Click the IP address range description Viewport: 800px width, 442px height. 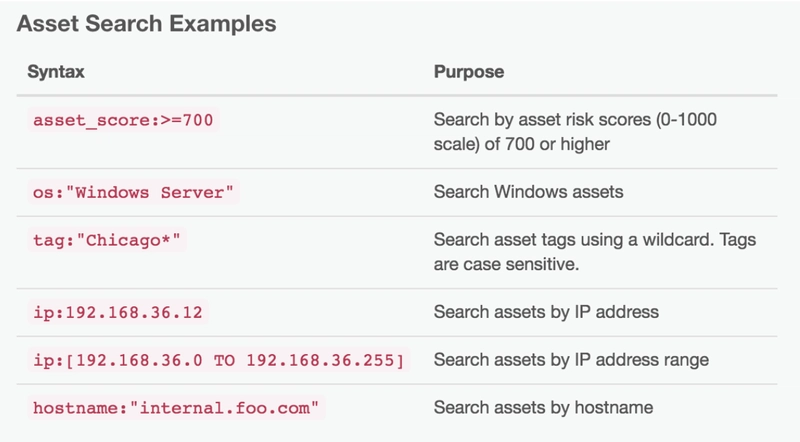571,360
